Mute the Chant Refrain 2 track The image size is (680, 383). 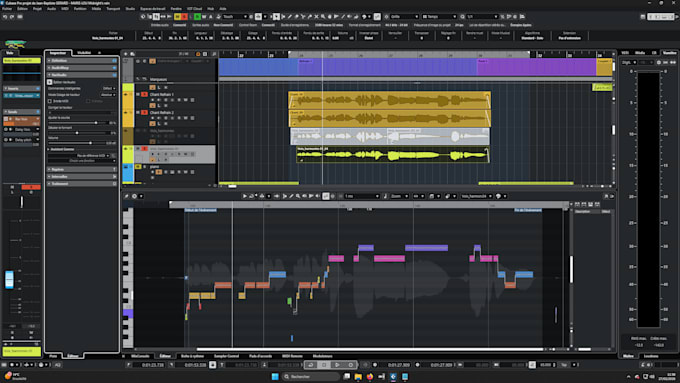click(x=138, y=112)
